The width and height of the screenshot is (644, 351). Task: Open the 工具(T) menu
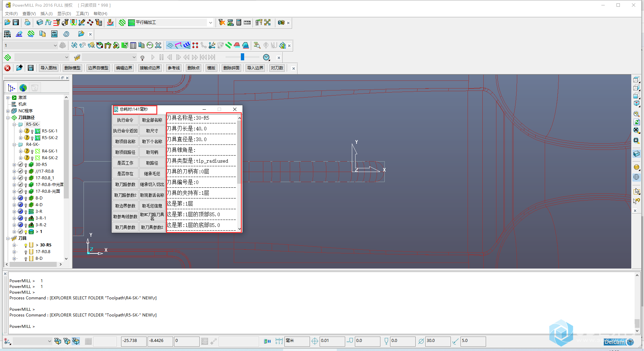(82, 14)
